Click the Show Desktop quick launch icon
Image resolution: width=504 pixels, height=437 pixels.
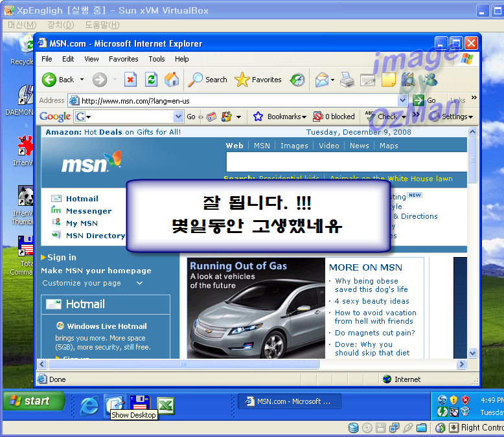[115, 403]
